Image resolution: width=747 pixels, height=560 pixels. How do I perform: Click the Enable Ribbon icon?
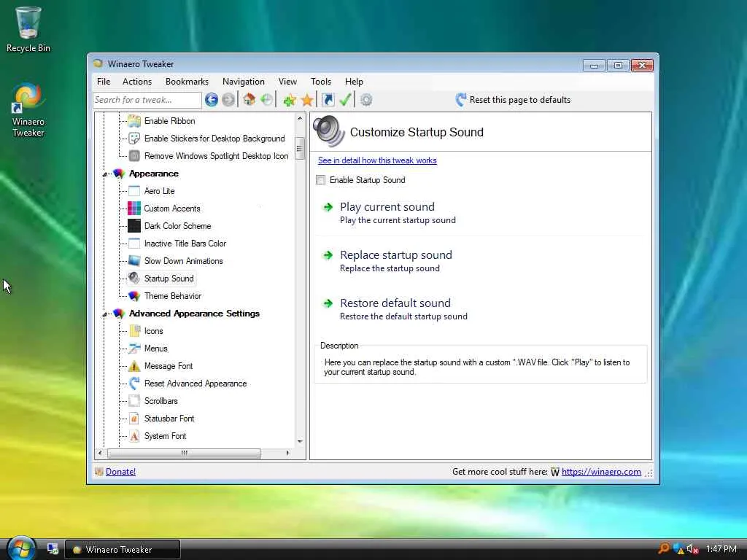[x=134, y=121]
